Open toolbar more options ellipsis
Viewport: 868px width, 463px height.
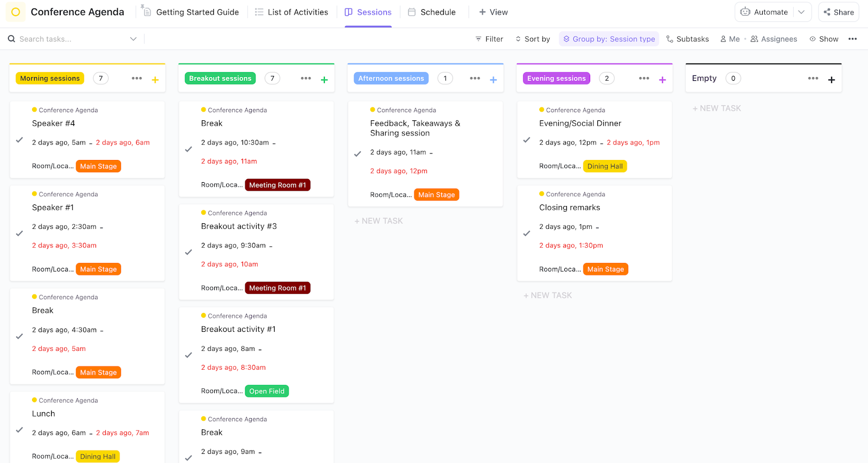pyautogui.click(x=853, y=39)
